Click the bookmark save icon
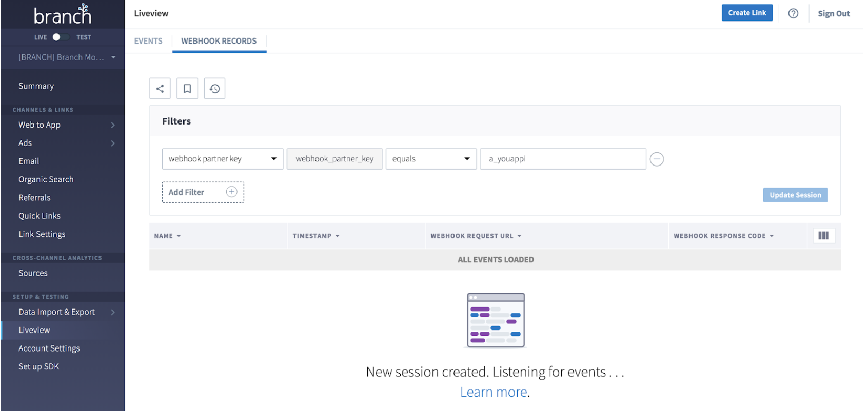 tap(187, 89)
